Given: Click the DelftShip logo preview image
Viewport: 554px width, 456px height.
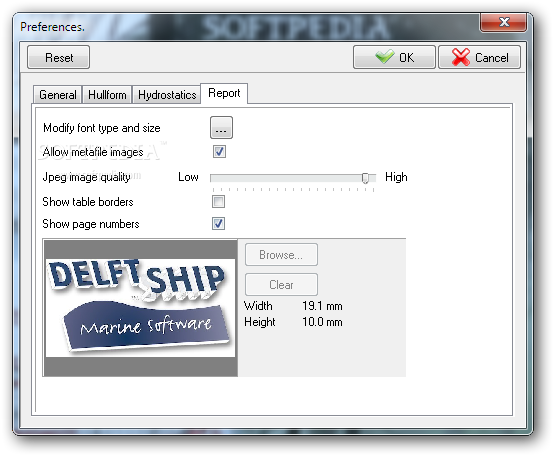Looking at the screenshot, I should tap(140, 308).
